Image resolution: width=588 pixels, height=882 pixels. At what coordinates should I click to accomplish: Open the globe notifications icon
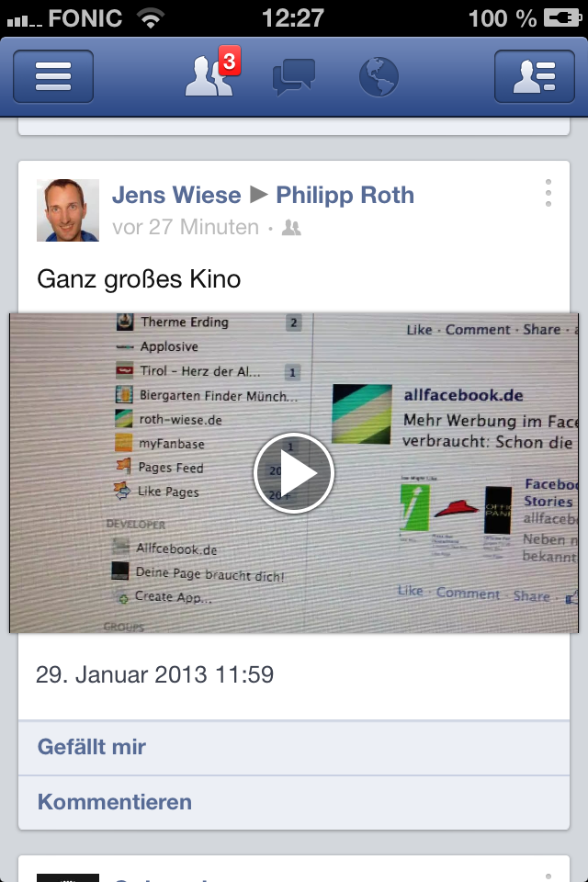(379, 76)
